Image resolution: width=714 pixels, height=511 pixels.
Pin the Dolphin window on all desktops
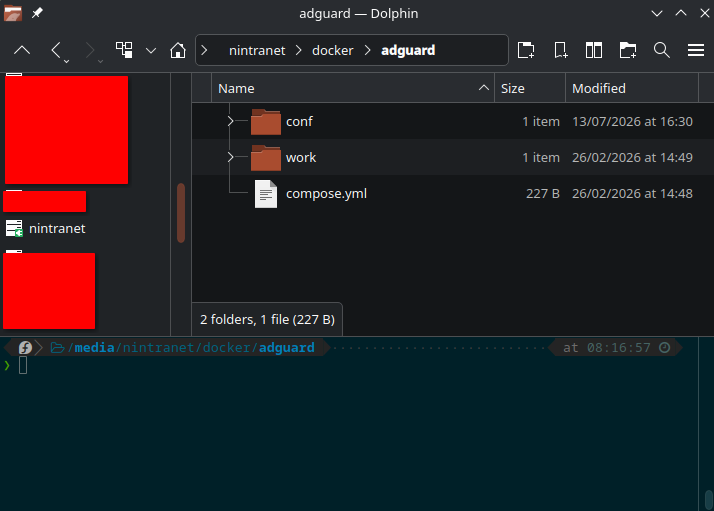(x=37, y=13)
